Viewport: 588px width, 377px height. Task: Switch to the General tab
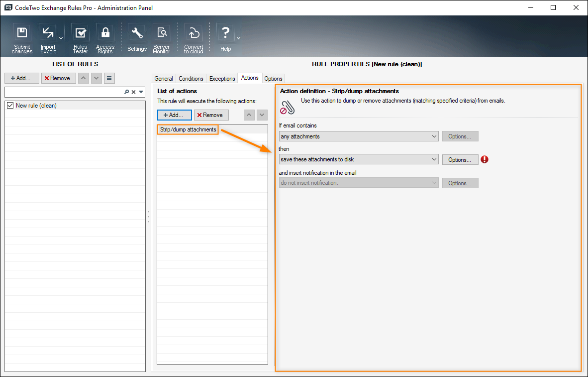point(164,79)
